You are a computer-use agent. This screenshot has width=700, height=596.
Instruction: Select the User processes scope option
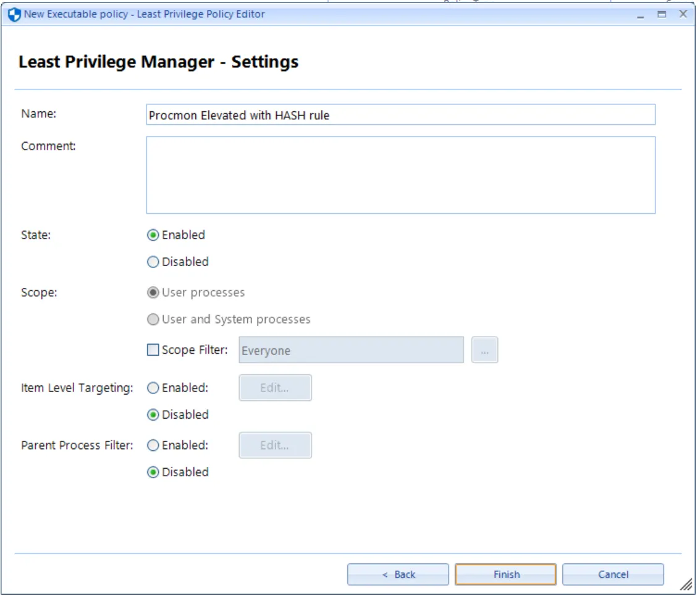click(x=153, y=292)
